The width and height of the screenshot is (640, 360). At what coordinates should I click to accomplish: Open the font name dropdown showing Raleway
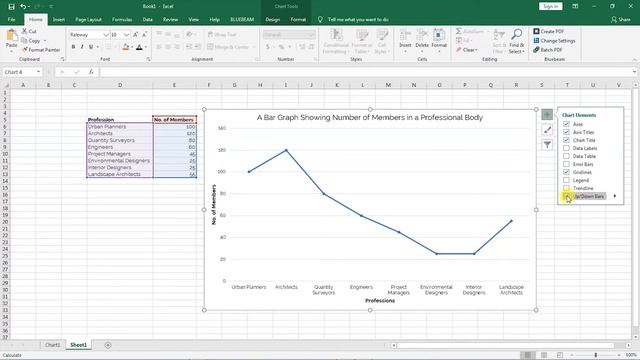point(106,35)
